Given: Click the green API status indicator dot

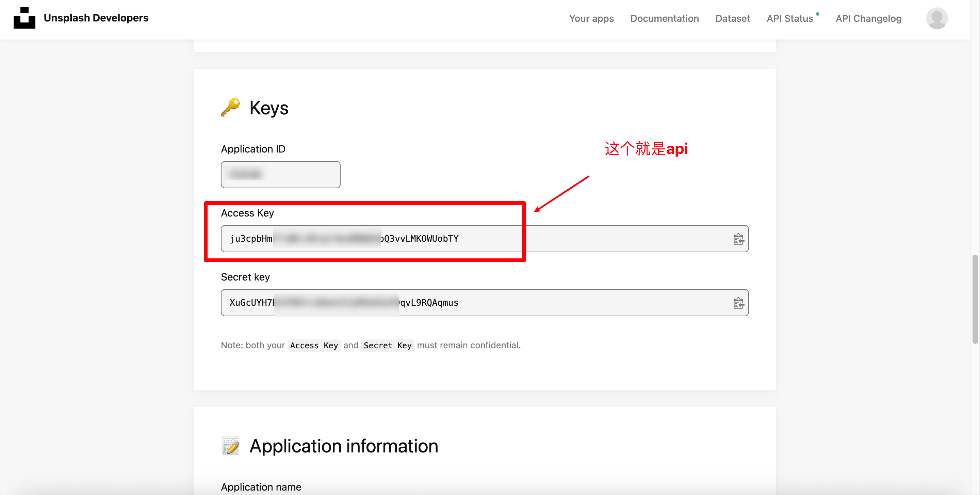Looking at the screenshot, I should (x=818, y=14).
